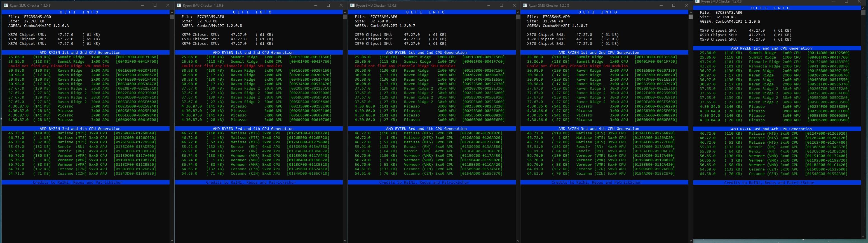868x243 pixels.
Task: Click red Pinnacle Ridge warning in AF0 window
Action: (x=232, y=66)
